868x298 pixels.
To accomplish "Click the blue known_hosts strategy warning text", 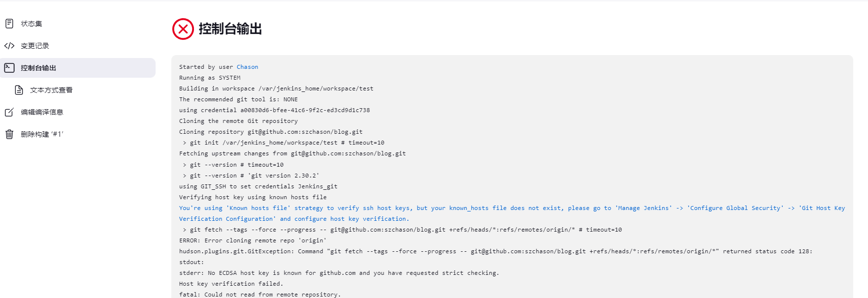I will pos(512,213).
